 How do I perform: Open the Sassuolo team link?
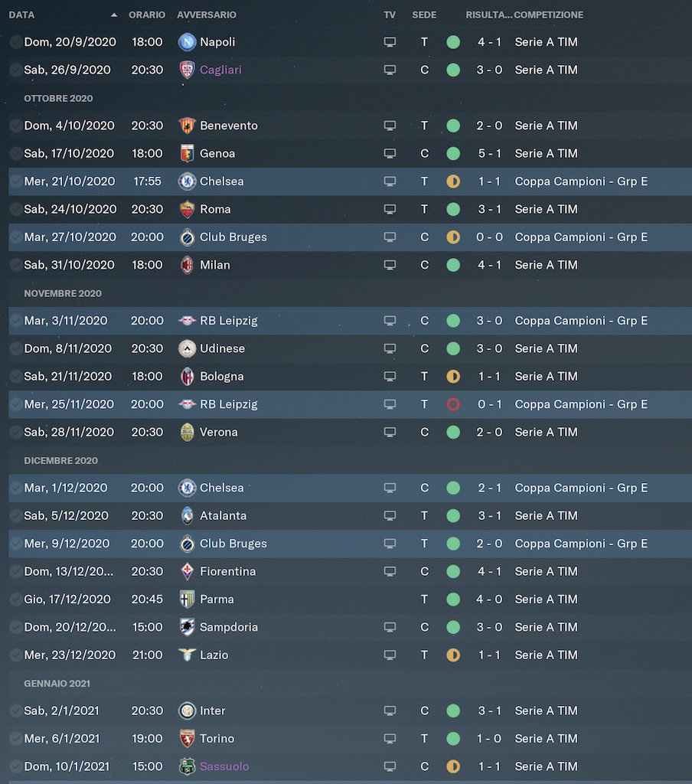point(224,766)
